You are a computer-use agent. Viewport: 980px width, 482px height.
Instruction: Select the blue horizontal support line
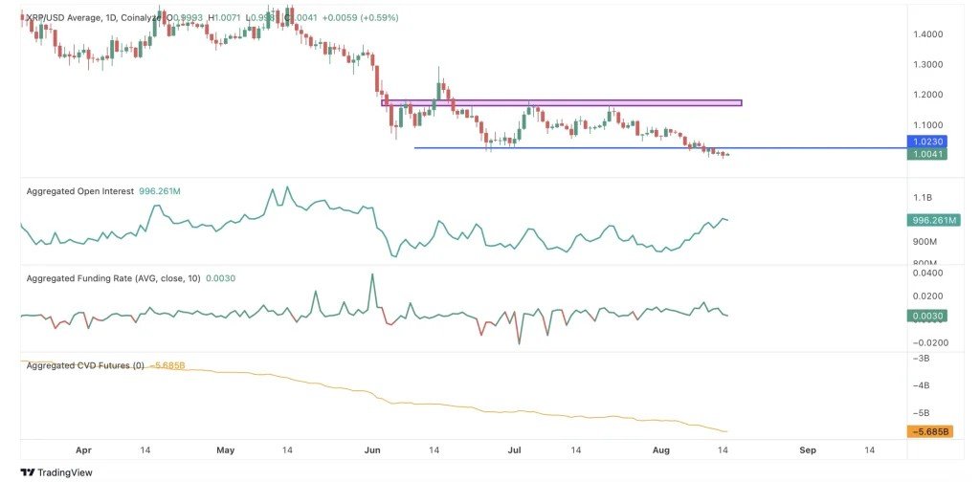click(660, 148)
